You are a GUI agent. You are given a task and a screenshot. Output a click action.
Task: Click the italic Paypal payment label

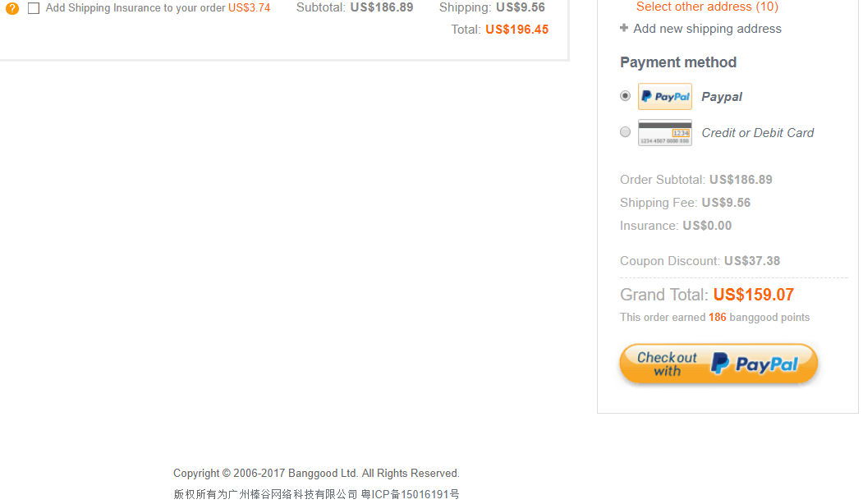tap(722, 97)
